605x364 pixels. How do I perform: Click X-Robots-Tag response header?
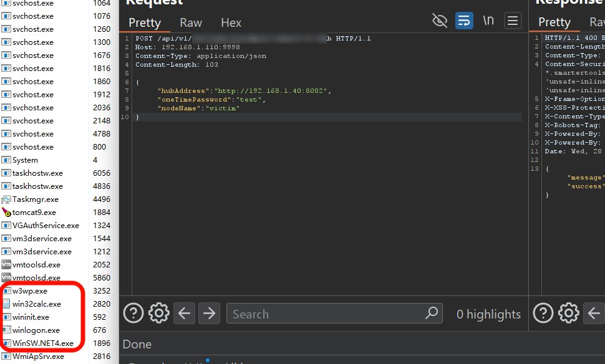click(x=573, y=125)
